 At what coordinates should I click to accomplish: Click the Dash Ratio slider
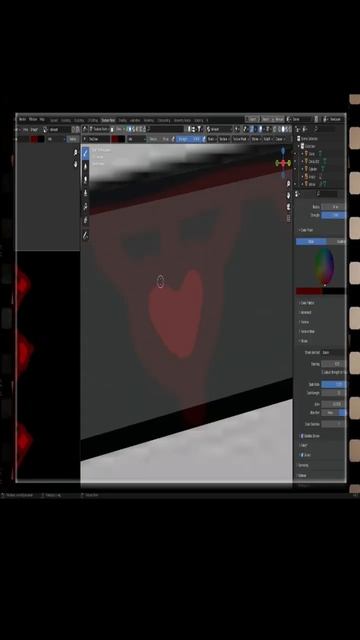(x=333, y=384)
